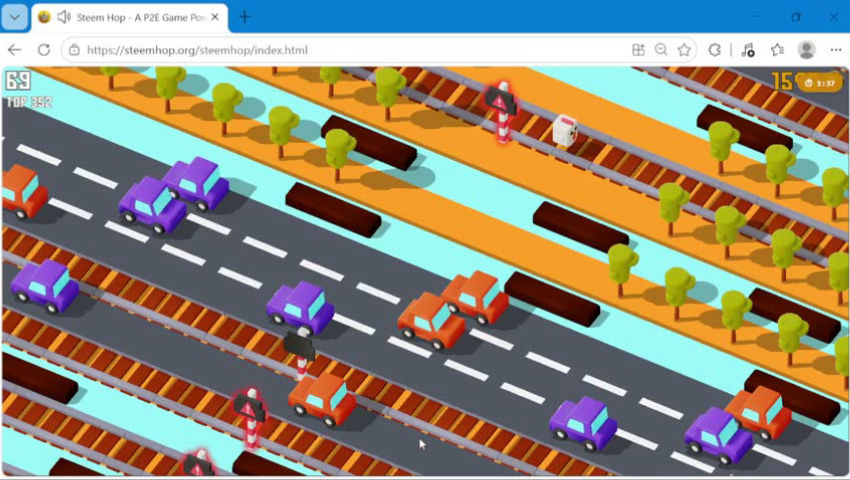Open a new browser tab

tap(245, 17)
